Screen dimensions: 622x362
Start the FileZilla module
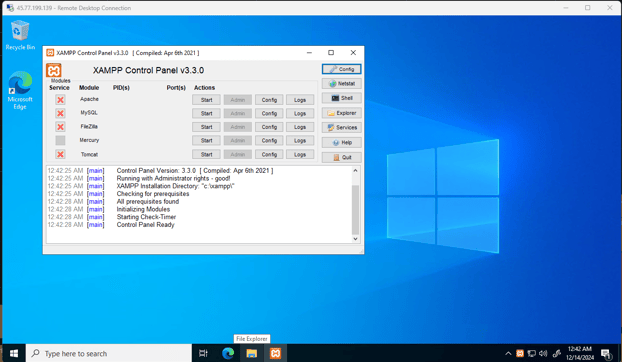(x=206, y=127)
